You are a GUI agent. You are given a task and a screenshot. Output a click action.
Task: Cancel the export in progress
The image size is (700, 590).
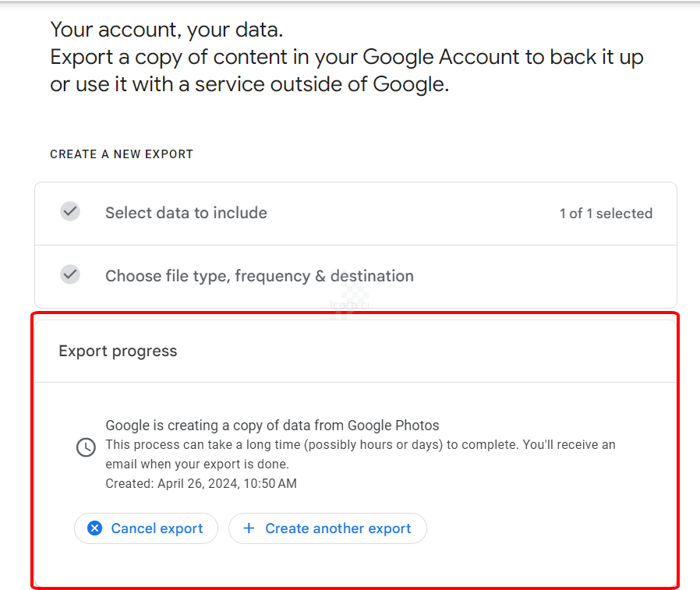tap(146, 528)
